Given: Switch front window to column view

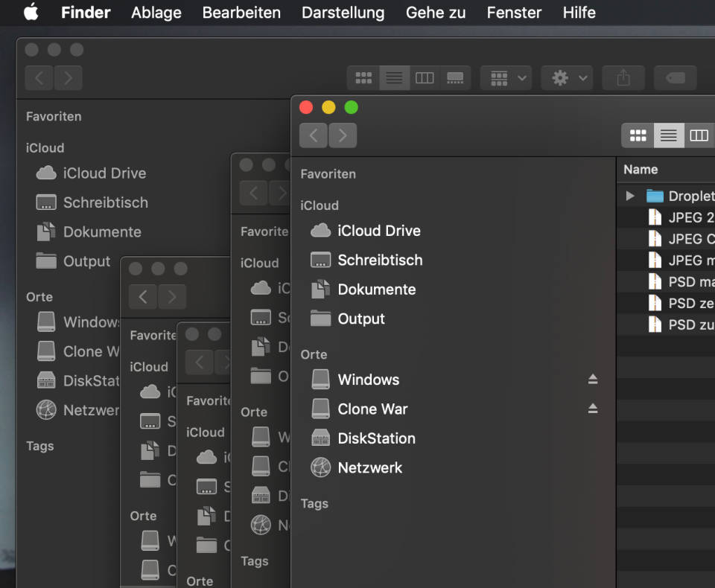Looking at the screenshot, I should tap(699, 135).
